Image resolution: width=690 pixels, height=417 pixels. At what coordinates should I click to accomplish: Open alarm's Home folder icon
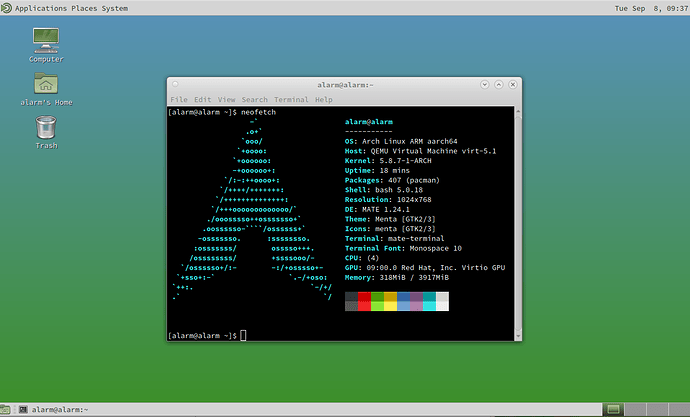click(x=46, y=84)
